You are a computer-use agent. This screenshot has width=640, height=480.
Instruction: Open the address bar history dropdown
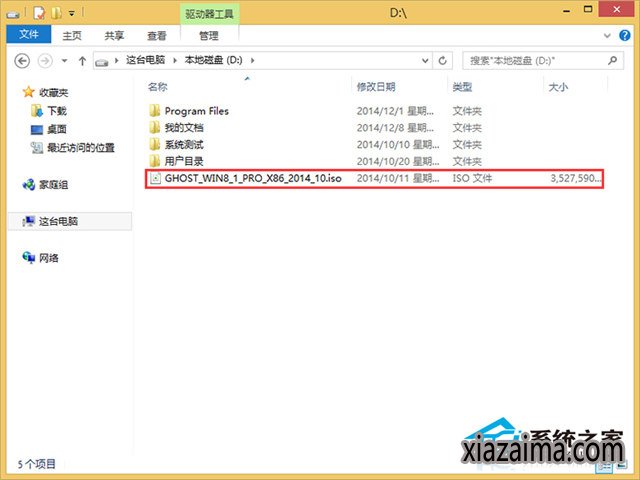point(425,61)
